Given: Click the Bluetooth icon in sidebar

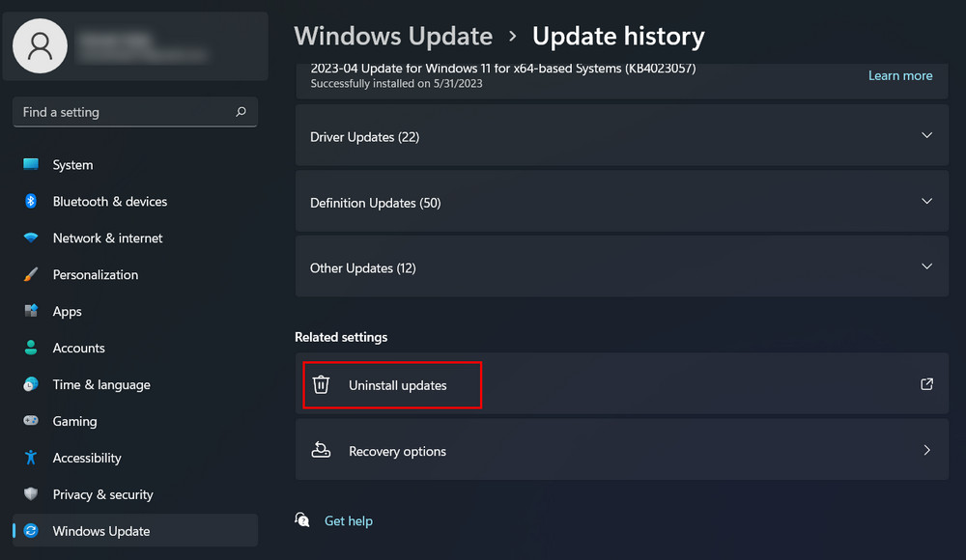Looking at the screenshot, I should [x=31, y=201].
